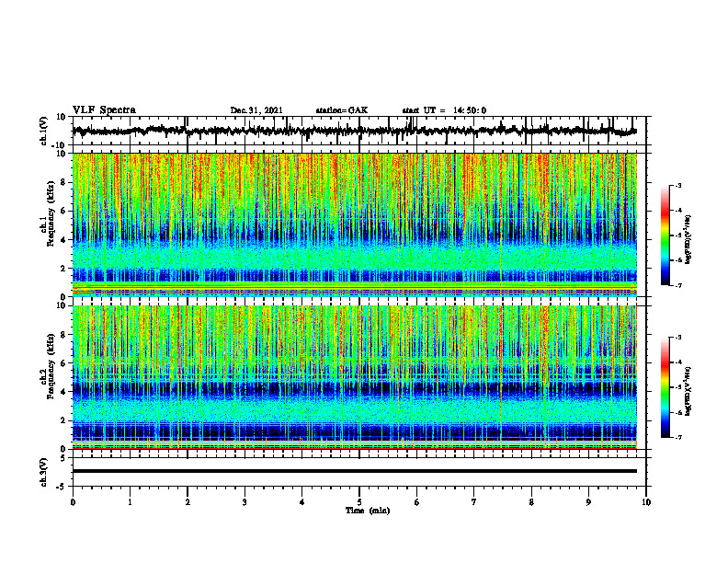Click inside the ch.1 spectrogram panel
Viewport: 728px width, 563px height.
click(x=354, y=224)
